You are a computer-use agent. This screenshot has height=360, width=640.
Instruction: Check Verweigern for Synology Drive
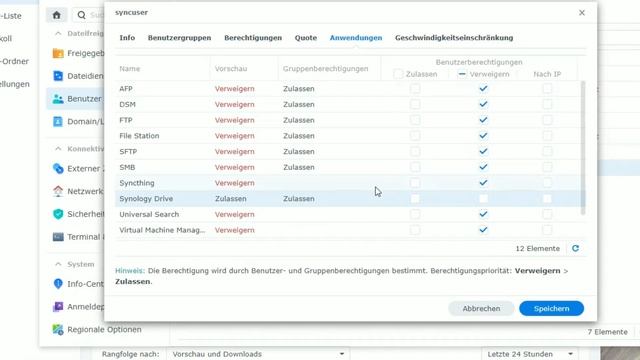pyautogui.click(x=483, y=199)
